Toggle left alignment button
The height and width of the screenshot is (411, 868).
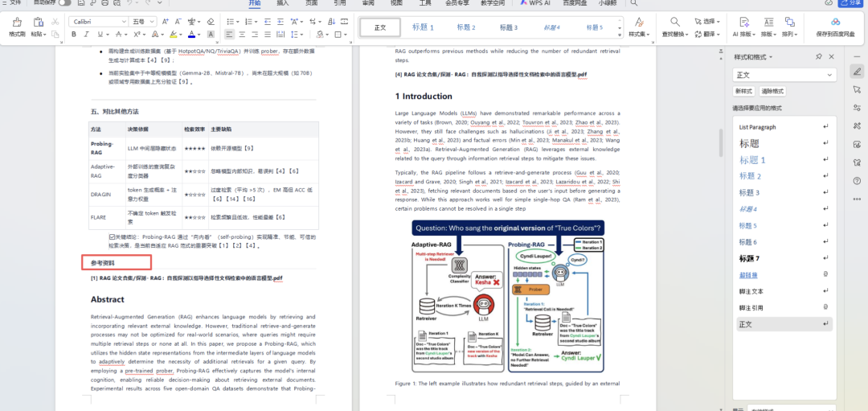230,35
